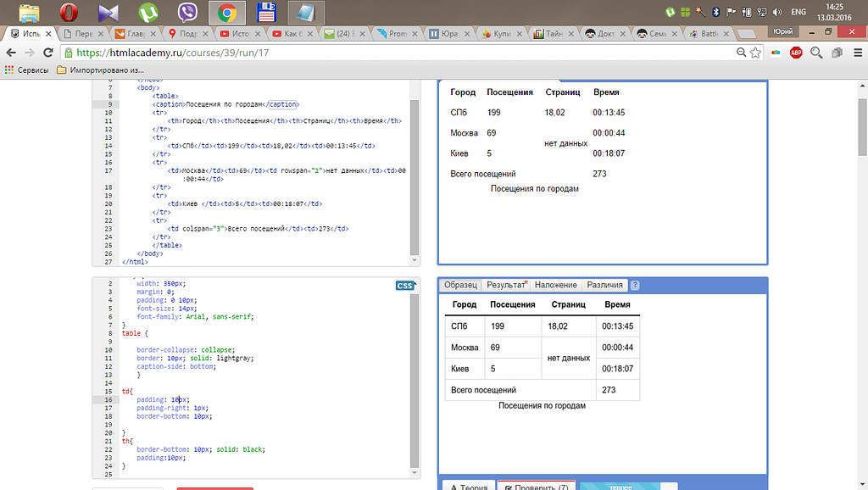The height and width of the screenshot is (490, 868).
Task: Switch to the Исто YouTube tab
Action: (238, 34)
